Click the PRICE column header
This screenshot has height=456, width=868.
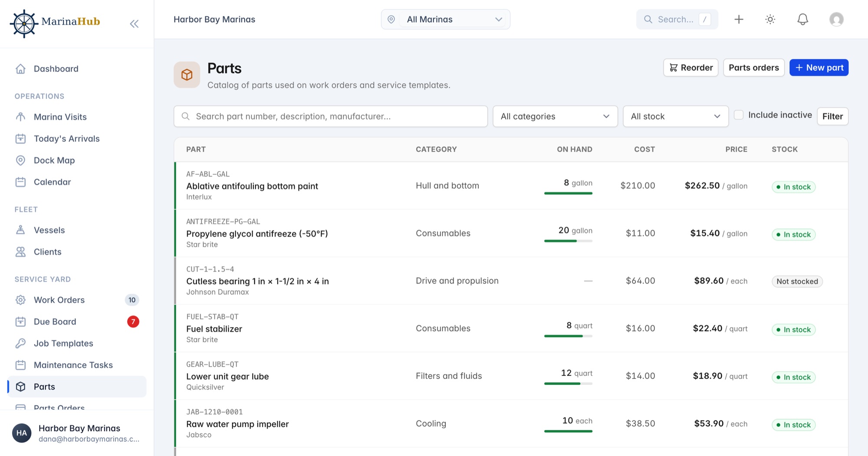[736, 149]
